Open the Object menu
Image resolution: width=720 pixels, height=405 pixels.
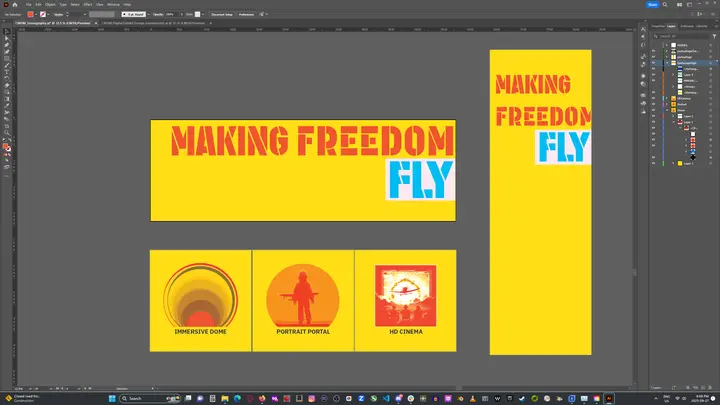point(50,5)
